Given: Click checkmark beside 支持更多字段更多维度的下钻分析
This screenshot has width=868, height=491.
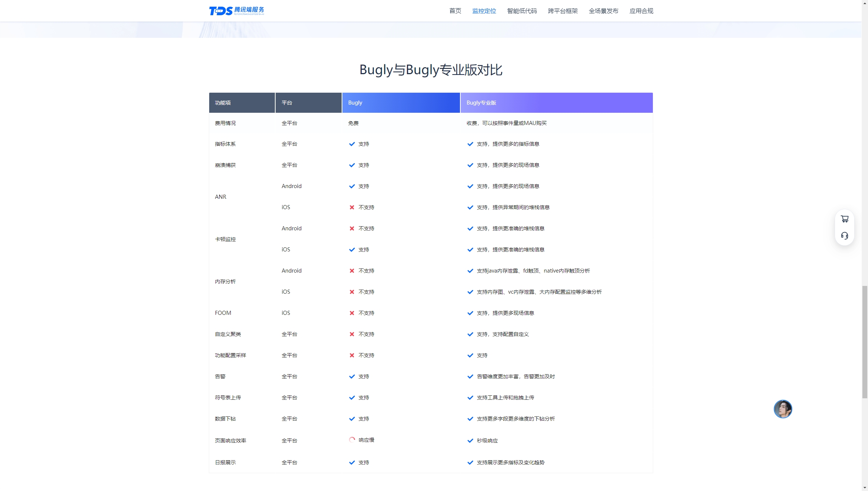Looking at the screenshot, I should coord(470,419).
